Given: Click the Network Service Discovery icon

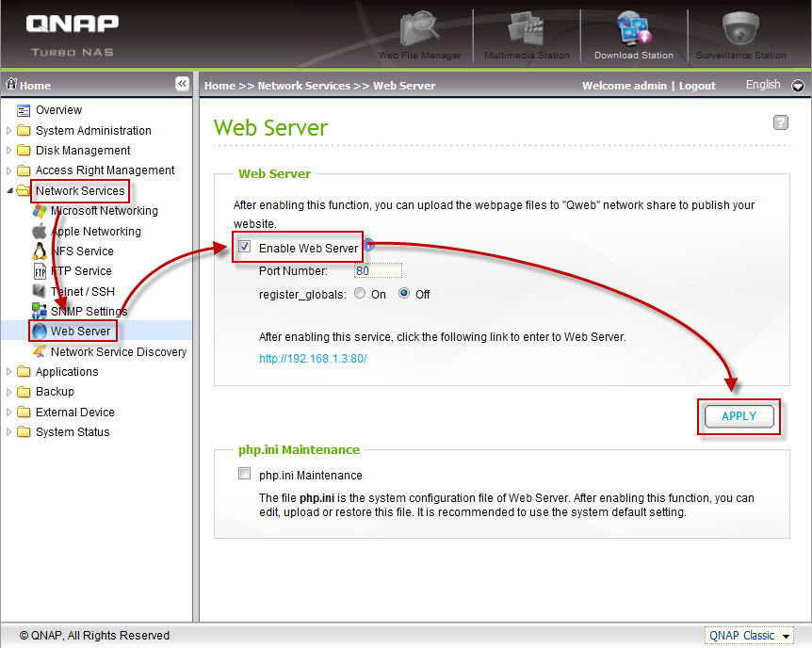Looking at the screenshot, I should (x=40, y=351).
